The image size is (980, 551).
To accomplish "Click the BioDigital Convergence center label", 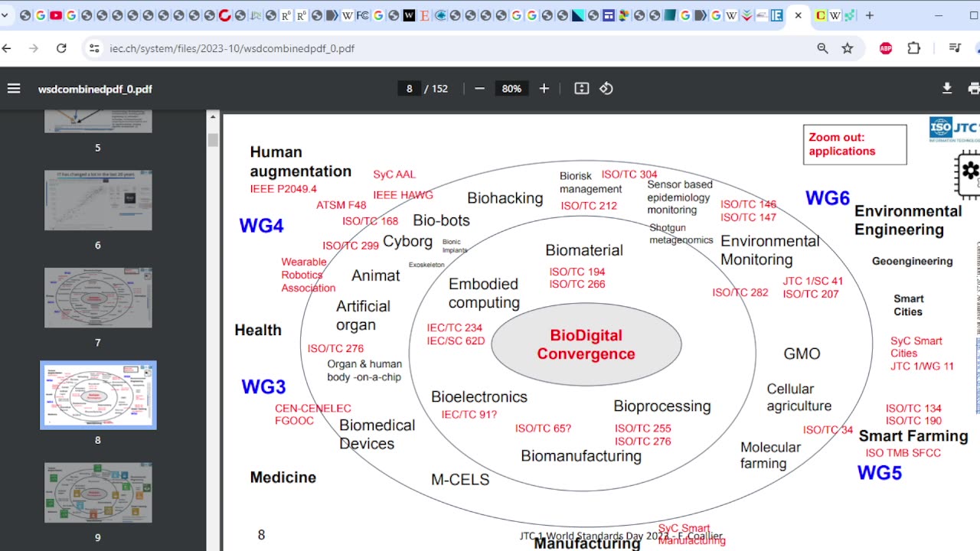I will tap(586, 344).
